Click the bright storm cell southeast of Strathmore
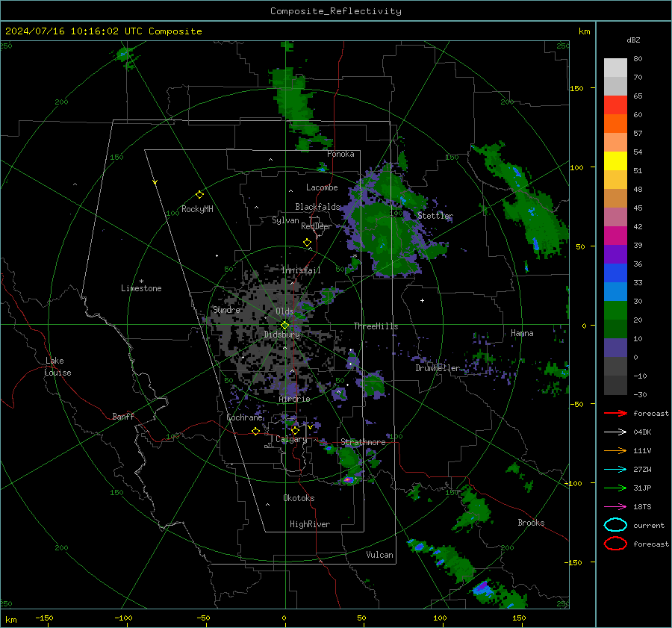 point(349,479)
